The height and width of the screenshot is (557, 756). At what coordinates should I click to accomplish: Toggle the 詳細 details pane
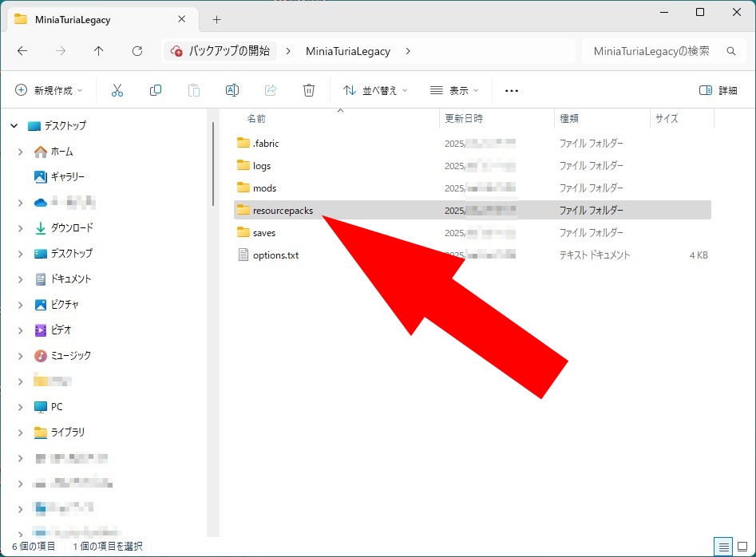coord(718,91)
